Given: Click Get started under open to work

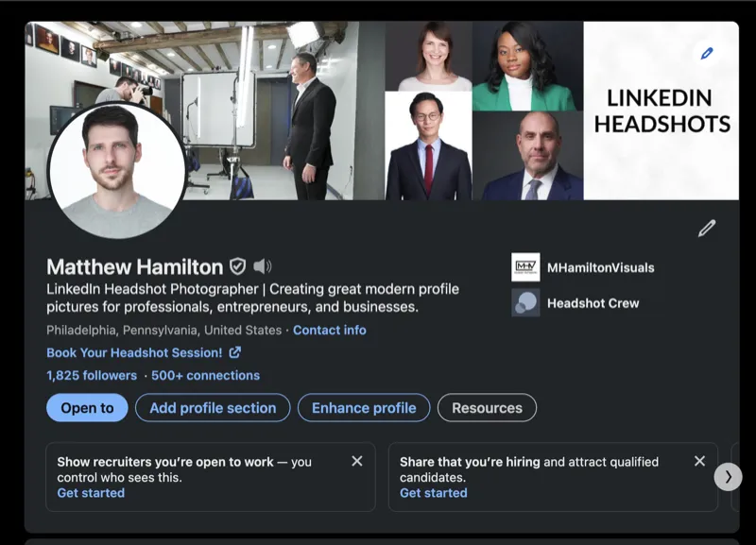Looking at the screenshot, I should tap(90, 492).
